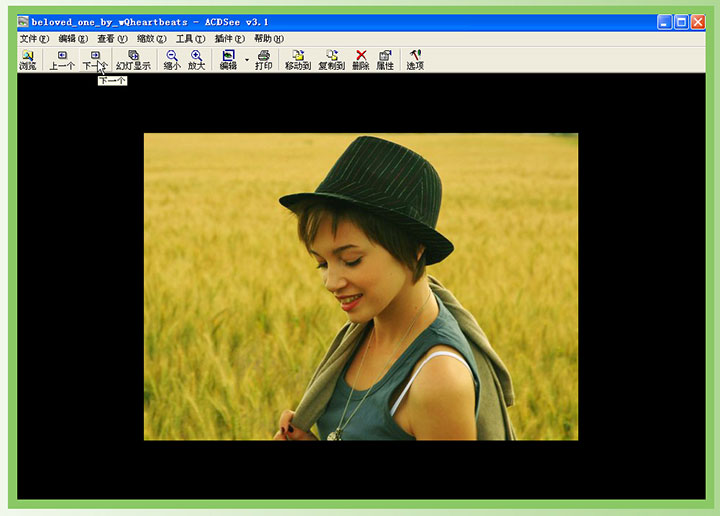This screenshot has width=720, height=516.
Task: Open image Properties (属性)
Action: click(385, 60)
